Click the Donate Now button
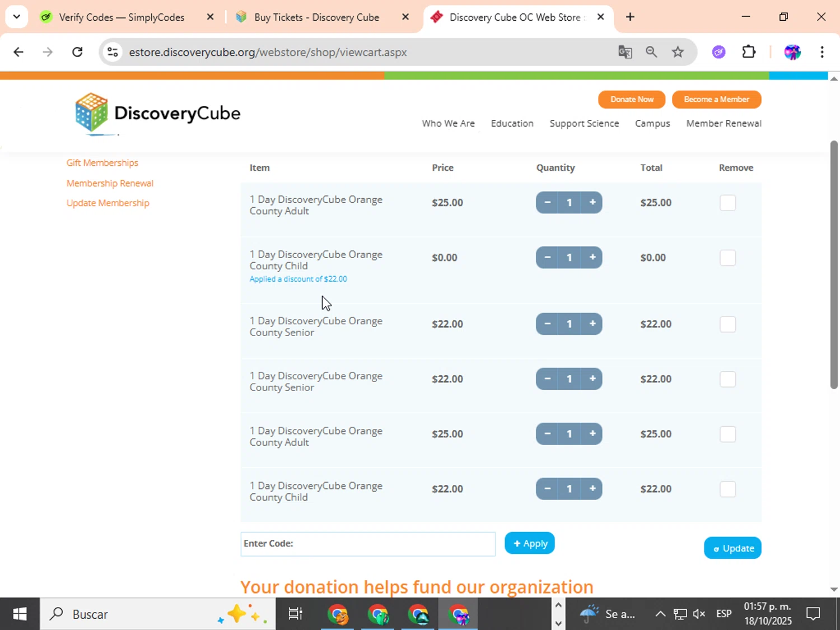 coord(632,99)
